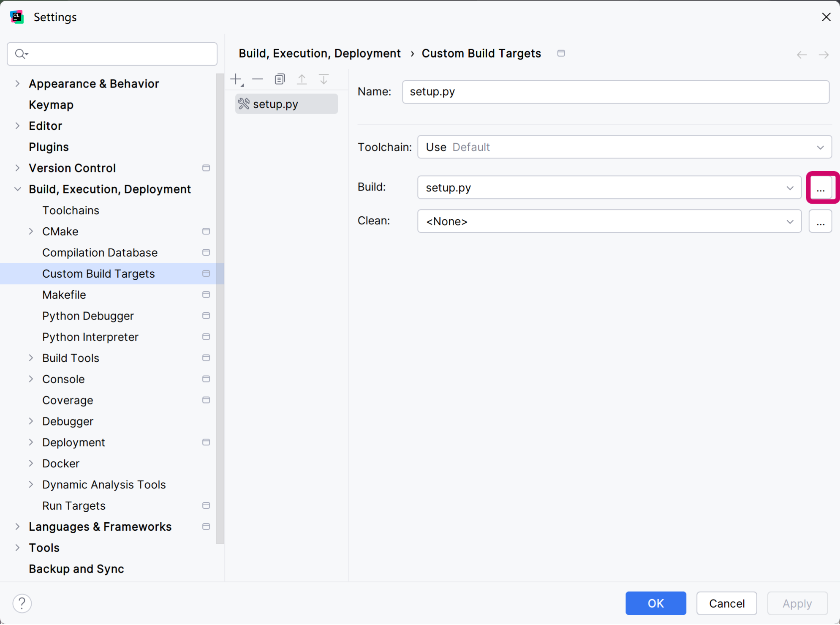Click the Move Down arrow icon
This screenshot has width=840, height=625.
[x=323, y=79]
